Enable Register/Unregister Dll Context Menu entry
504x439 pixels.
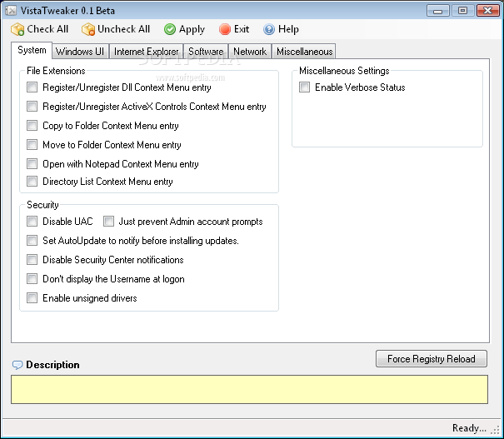click(x=32, y=87)
